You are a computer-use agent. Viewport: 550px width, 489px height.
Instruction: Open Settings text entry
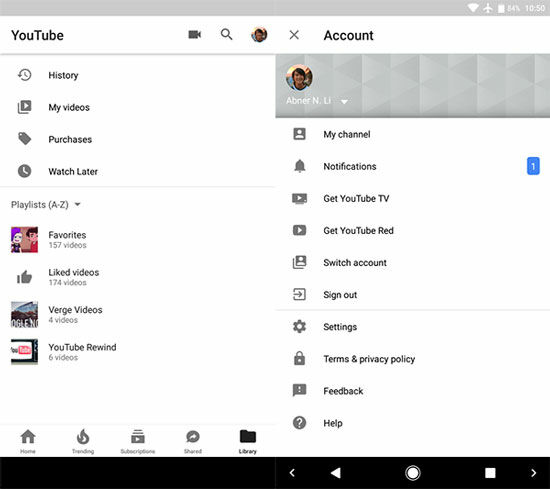[340, 327]
